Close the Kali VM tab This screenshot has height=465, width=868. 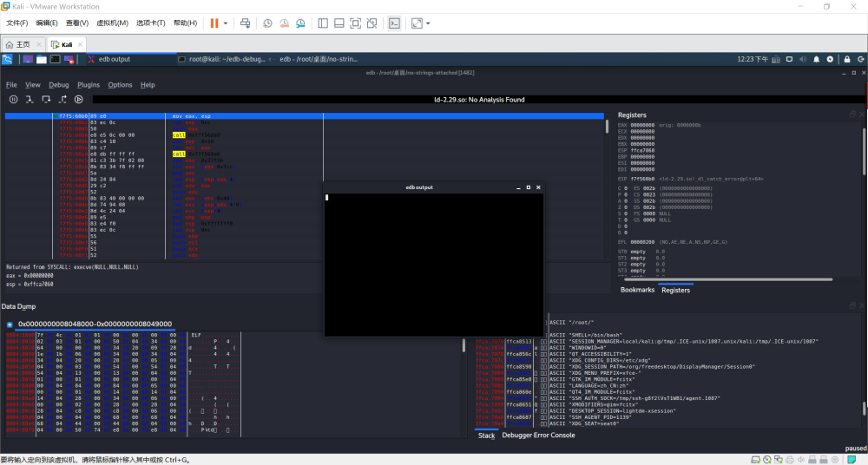[80, 44]
